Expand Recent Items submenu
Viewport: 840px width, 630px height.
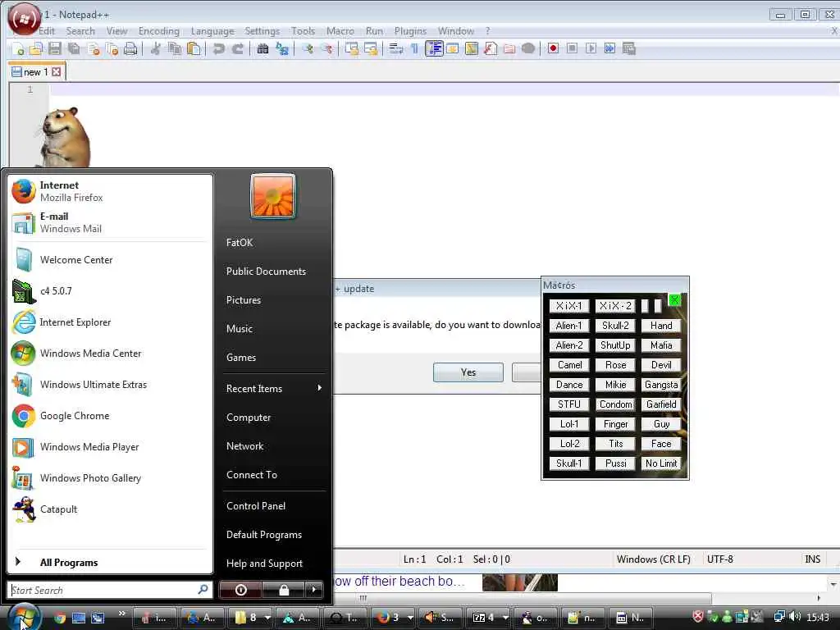pyautogui.click(x=273, y=388)
